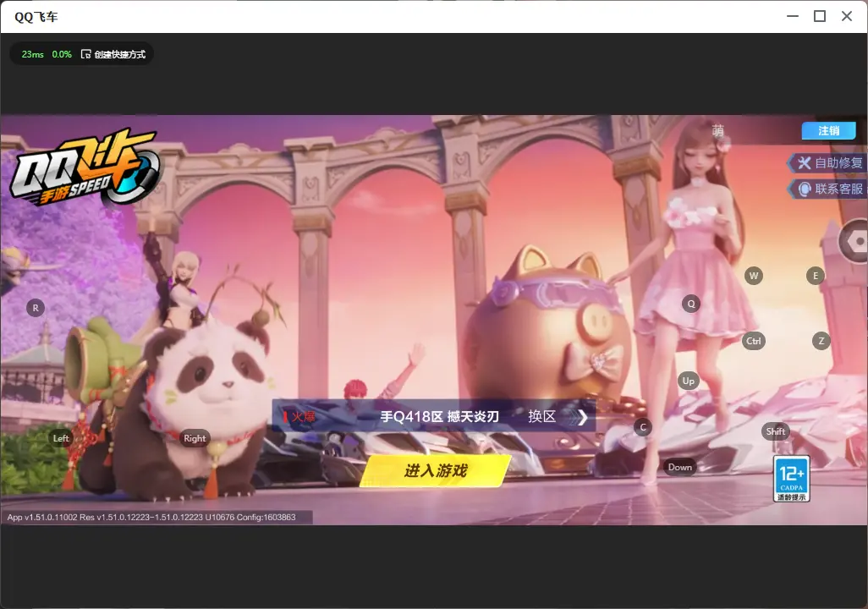
Task: Click the 23ms latency indicator
Action: [x=33, y=54]
